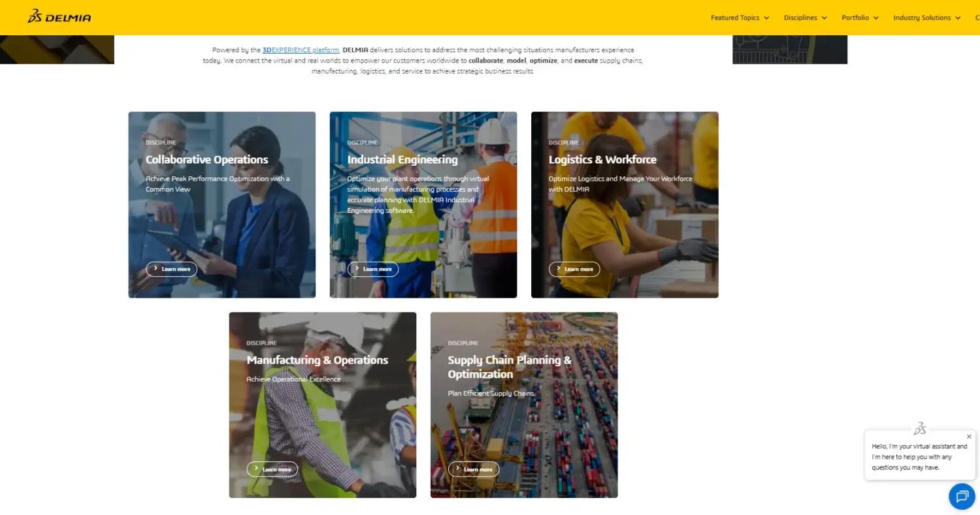Close the virtual assistant greeting popup
This screenshot has height=515, width=980.
click(x=969, y=437)
